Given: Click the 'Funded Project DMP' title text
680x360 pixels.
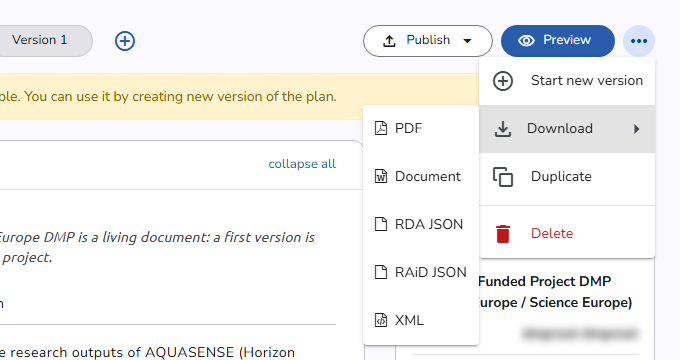Looking at the screenshot, I should point(545,281).
